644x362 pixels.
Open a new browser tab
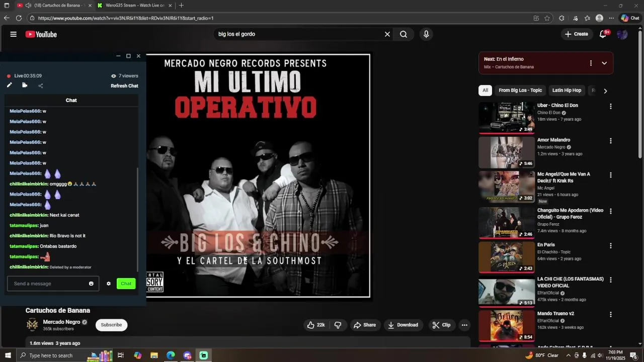[x=181, y=6]
